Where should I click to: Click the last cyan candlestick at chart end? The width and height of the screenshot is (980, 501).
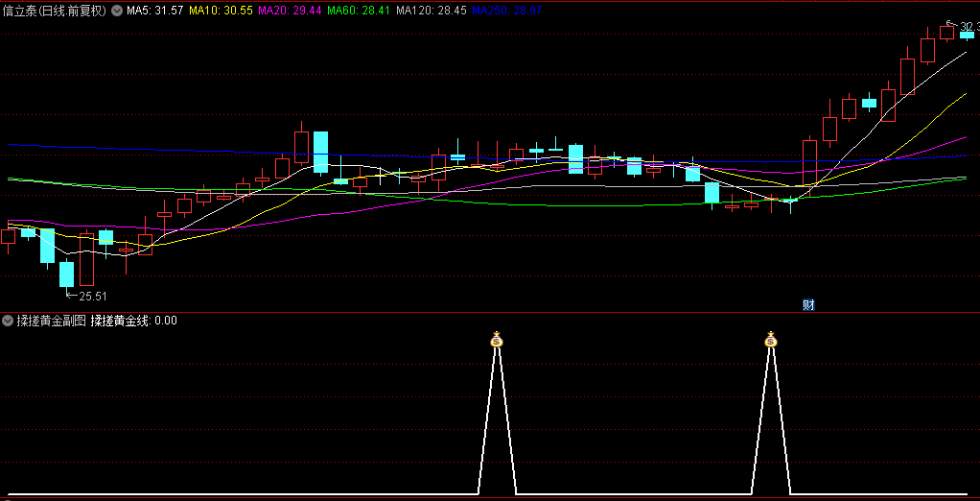click(x=967, y=35)
